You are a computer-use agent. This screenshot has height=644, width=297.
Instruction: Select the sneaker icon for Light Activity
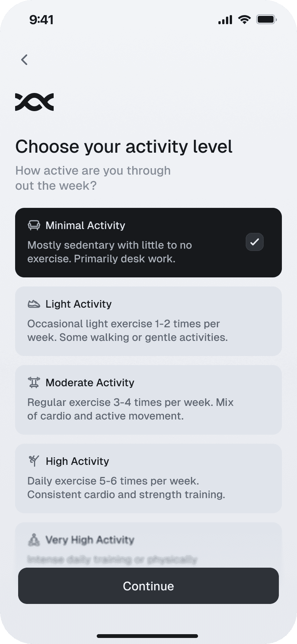coord(34,303)
